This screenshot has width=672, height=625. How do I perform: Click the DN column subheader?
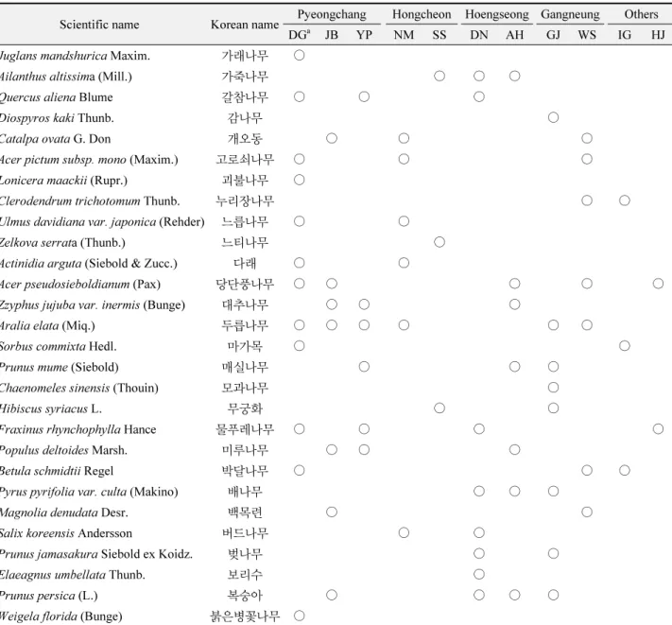[x=478, y=35]
